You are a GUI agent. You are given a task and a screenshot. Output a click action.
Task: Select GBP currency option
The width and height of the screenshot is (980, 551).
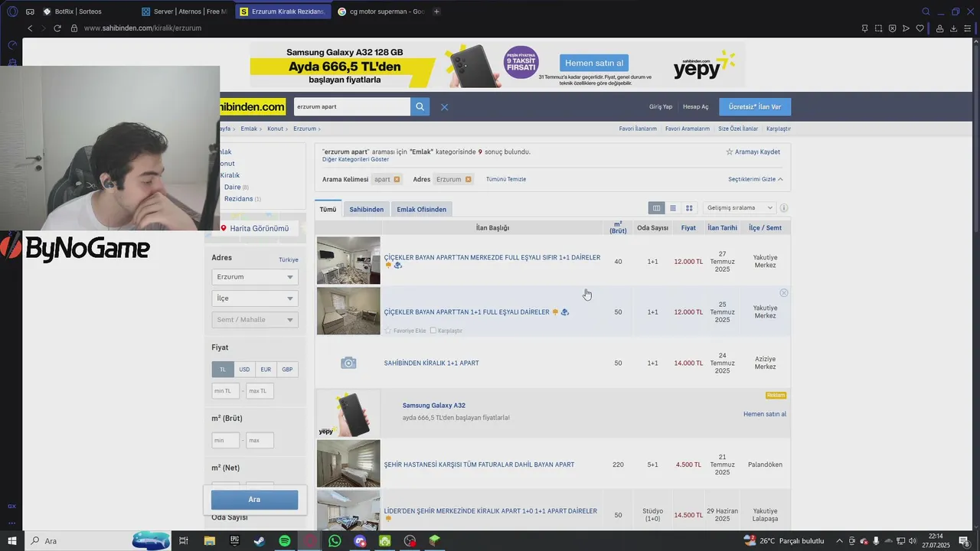(x=287, y=370)
